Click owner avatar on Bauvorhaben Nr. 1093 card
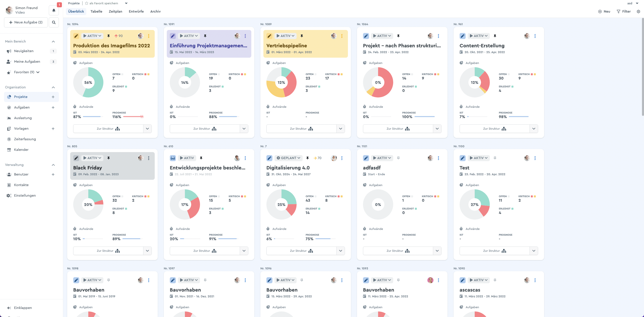Viewport: 644px width, 317px height. [430, 280]
